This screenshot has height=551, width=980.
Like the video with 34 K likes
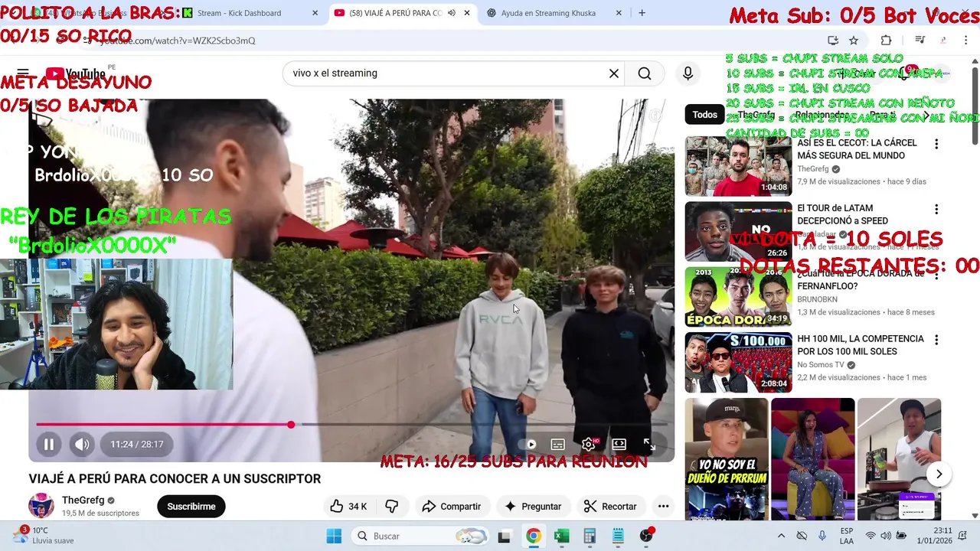(x=348, y=507)
